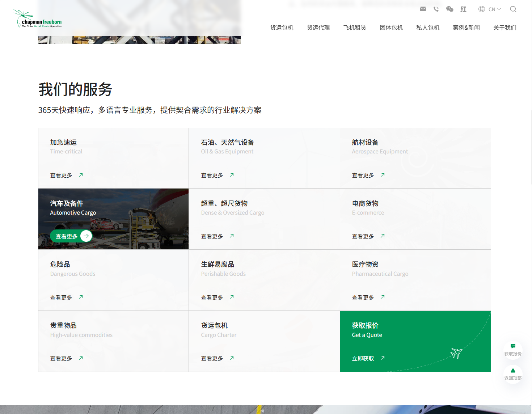Open the 货运包机 navigation menu
Viewport: 532px width, 414px height.
pos(282,28)
